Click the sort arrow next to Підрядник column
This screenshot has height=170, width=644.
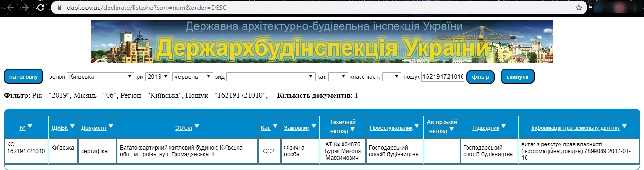click(x=504, y=126)
